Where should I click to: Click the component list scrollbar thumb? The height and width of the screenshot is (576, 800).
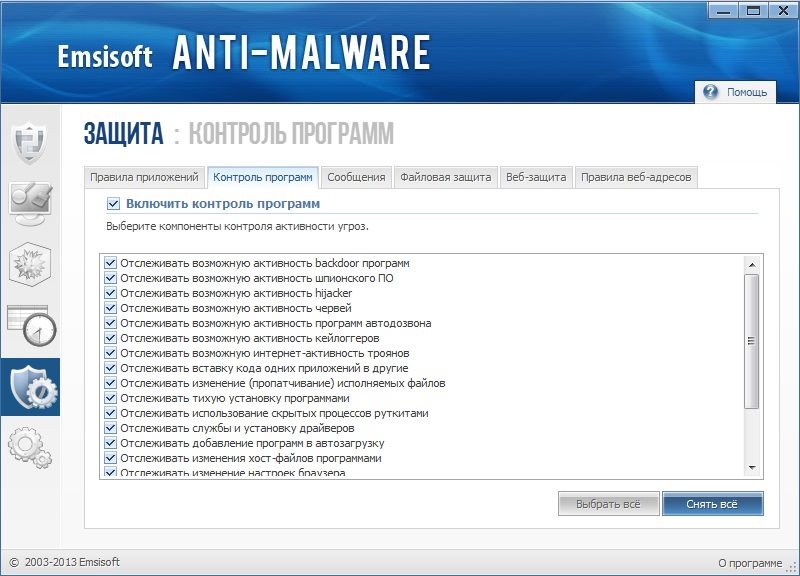coord(752,341)
